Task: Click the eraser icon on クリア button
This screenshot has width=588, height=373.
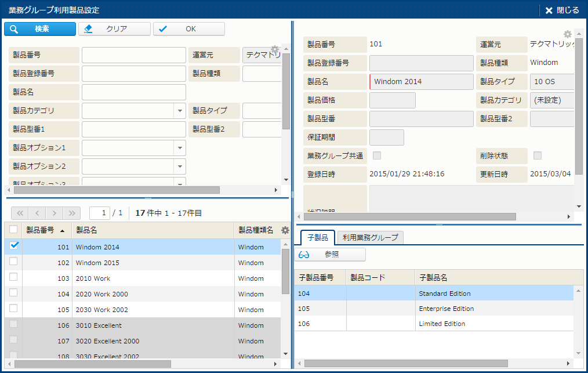Action: [88, 29]
